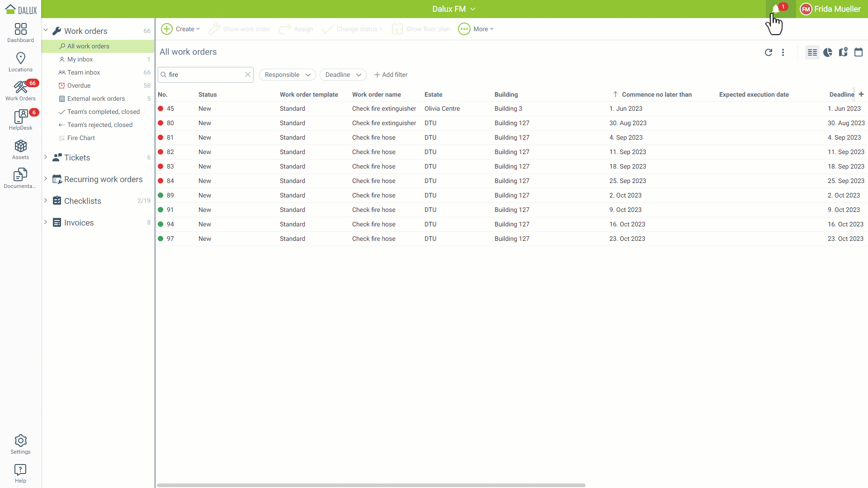The image size is (868, 488).
Task: Click the Create button
Action: 180,29
